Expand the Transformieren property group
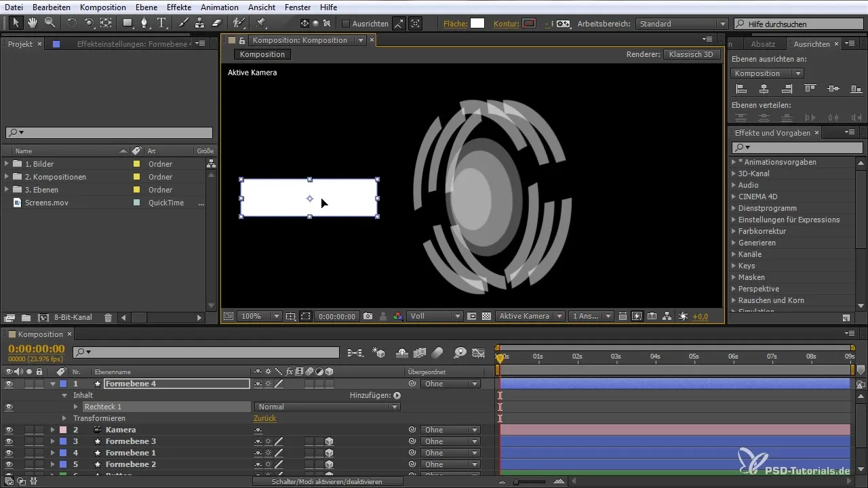 click(65, 418)
